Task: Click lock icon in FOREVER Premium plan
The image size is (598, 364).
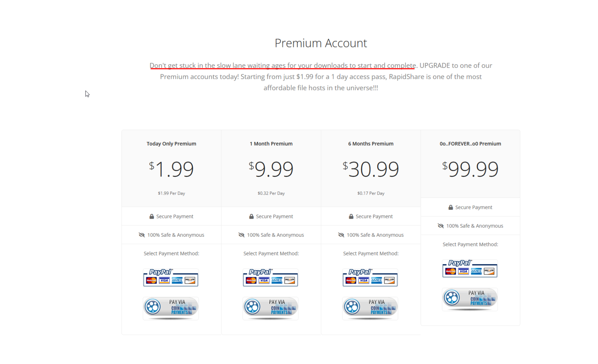Action: coord(451,208)
